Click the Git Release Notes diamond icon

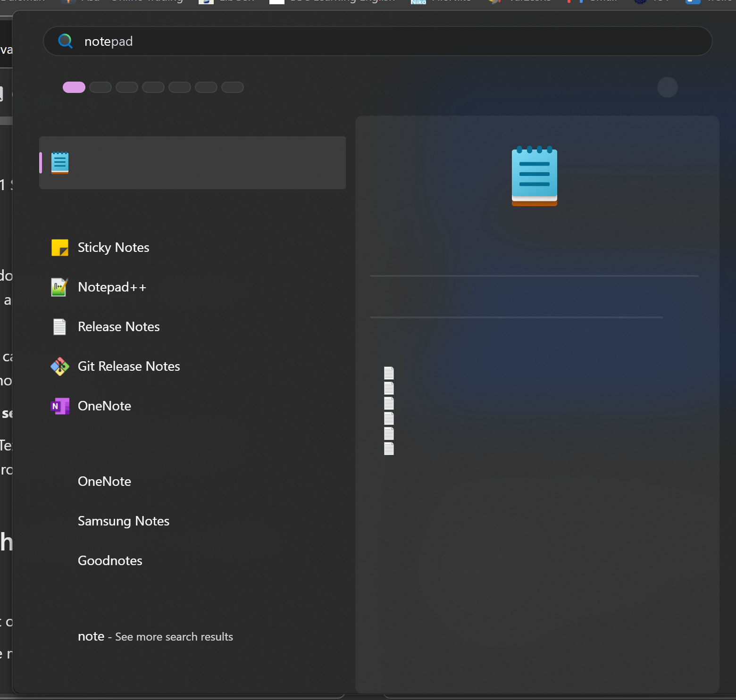point(60,367)
